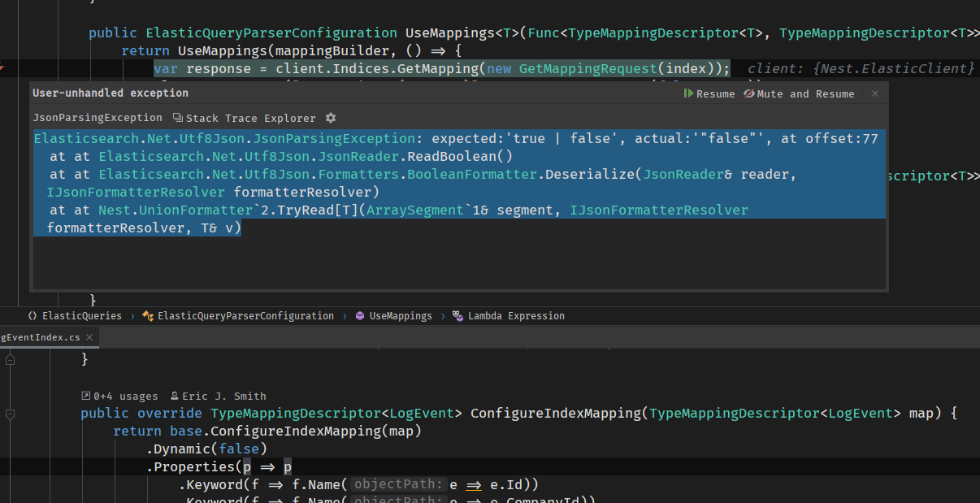The image size is (980, 503).
Task: Click ReadBoolean() in stack trace
Action: coord(460,157)
